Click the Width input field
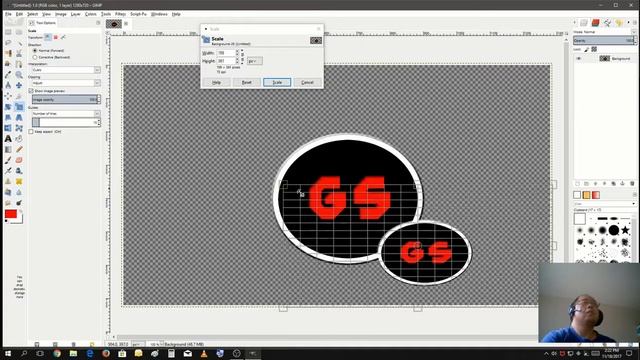 pos(226,53)
